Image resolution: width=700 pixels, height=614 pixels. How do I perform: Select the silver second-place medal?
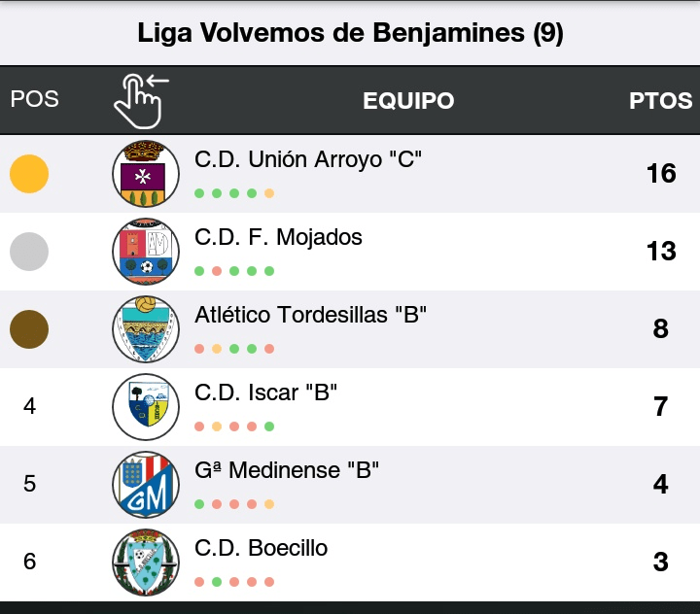[x=29, y=252]
